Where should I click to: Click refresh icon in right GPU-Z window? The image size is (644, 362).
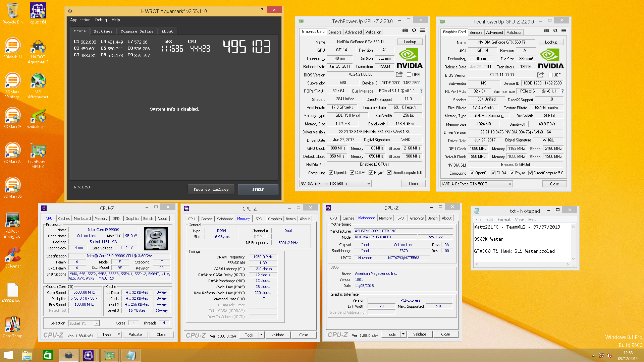click(555, 31)
